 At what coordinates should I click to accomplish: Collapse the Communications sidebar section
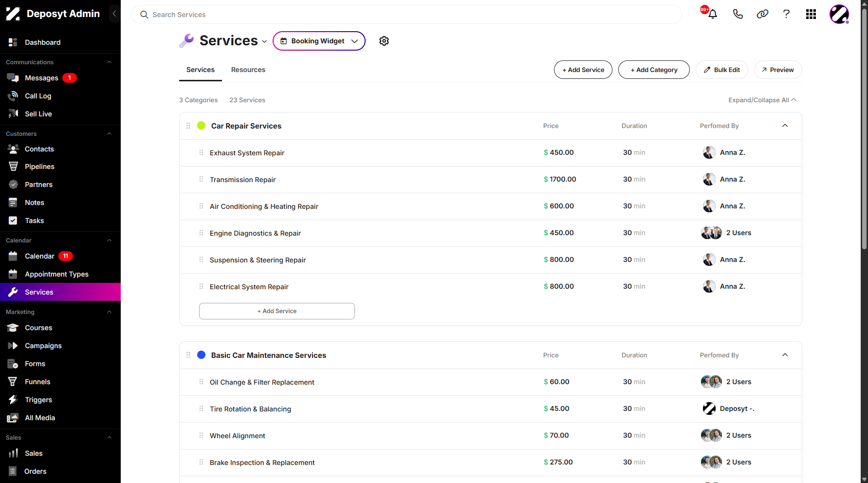110,62
